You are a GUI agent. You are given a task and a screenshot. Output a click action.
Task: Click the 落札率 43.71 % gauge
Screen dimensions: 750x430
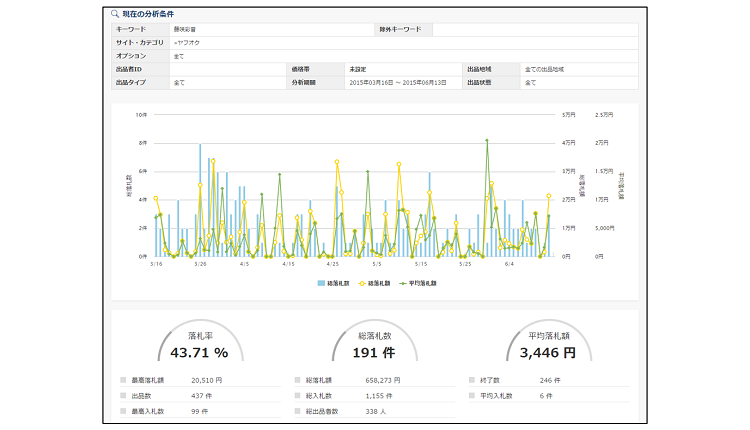tap(199, 346)
